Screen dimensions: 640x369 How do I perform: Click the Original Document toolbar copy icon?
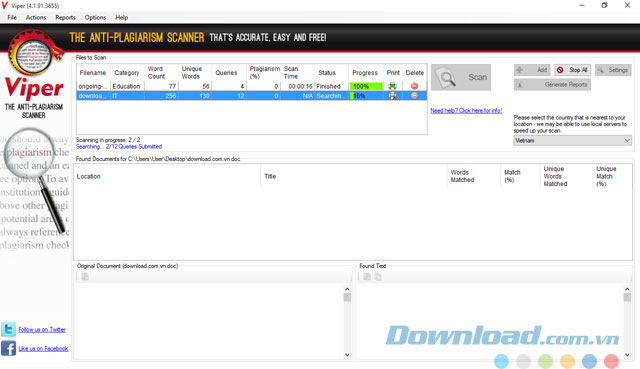point(85,277)
